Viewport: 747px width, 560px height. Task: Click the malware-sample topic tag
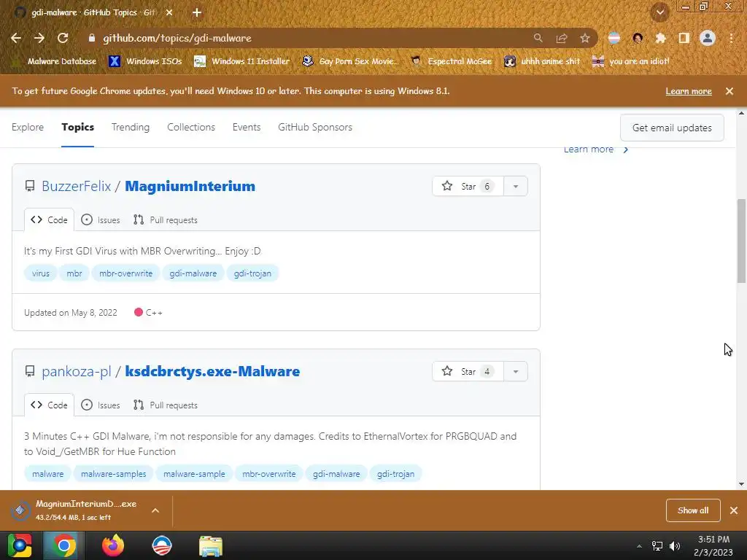coord(194,474)
